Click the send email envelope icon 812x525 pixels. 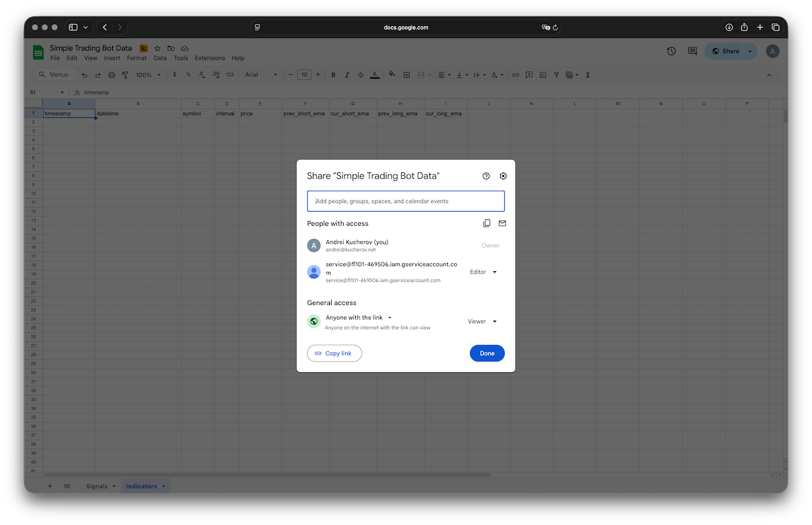[502, 223]
